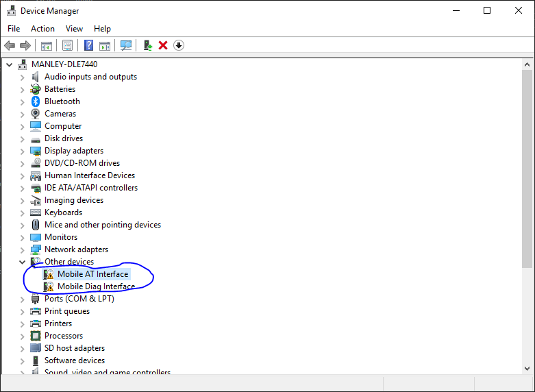Select the Mobile AT Interface device
The image size is (535, 392).
[92, 274]
